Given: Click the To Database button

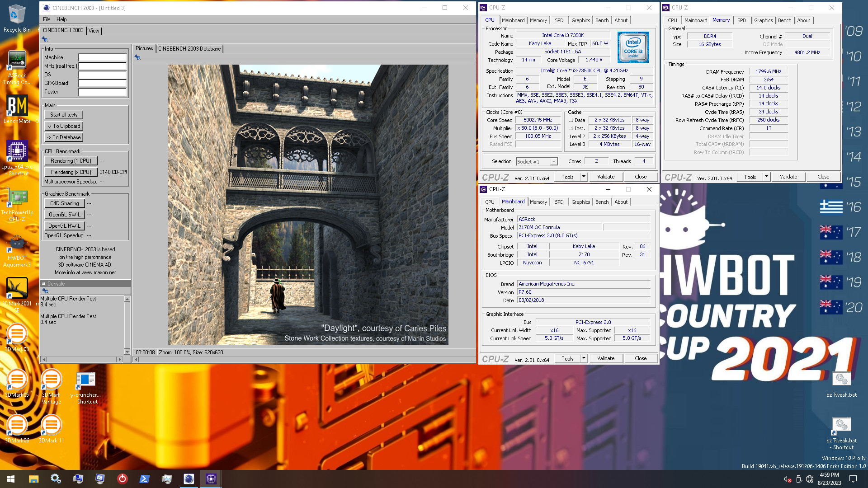Looking at the screenshot, I should pos(64,137).
